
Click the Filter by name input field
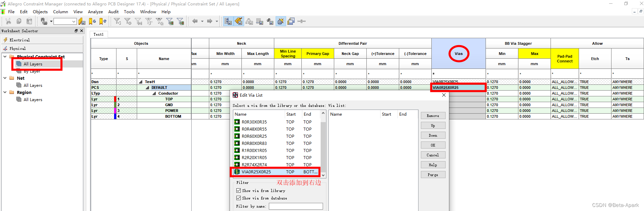(x=296, y=206)
